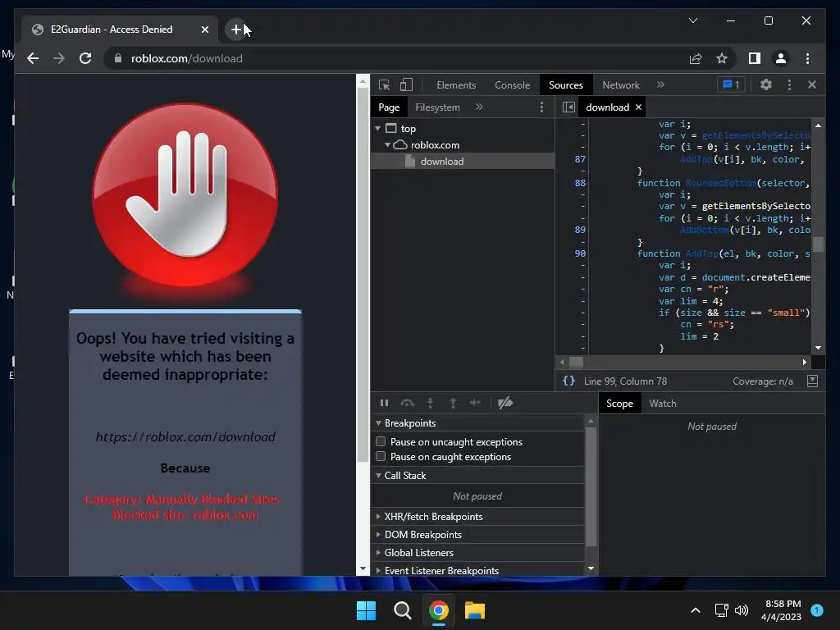Viewport: 840px width, 630px height.
Task: Set breakpoint on line 87
Action: pyautogui.click(x=580, y=159)
